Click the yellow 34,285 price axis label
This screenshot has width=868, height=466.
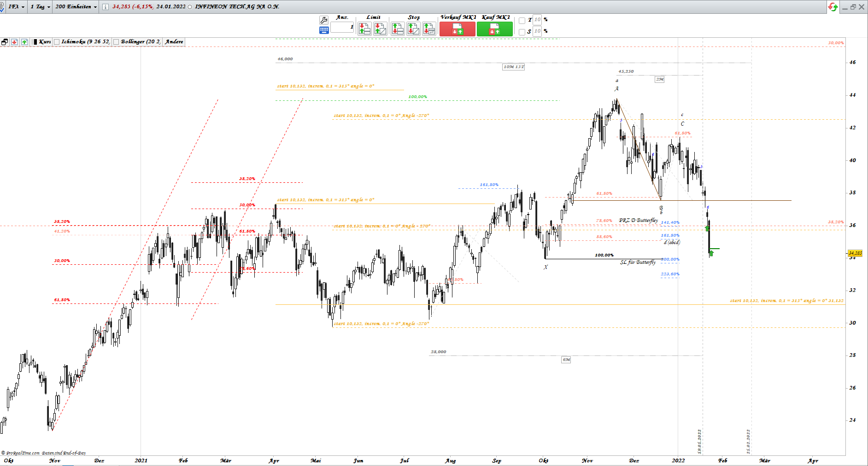(x=855, y=253)
